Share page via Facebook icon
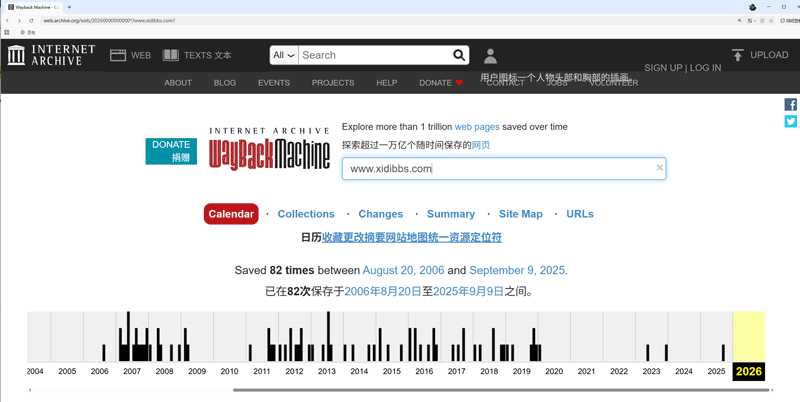800x402 pixels. [x=790, y=105]
